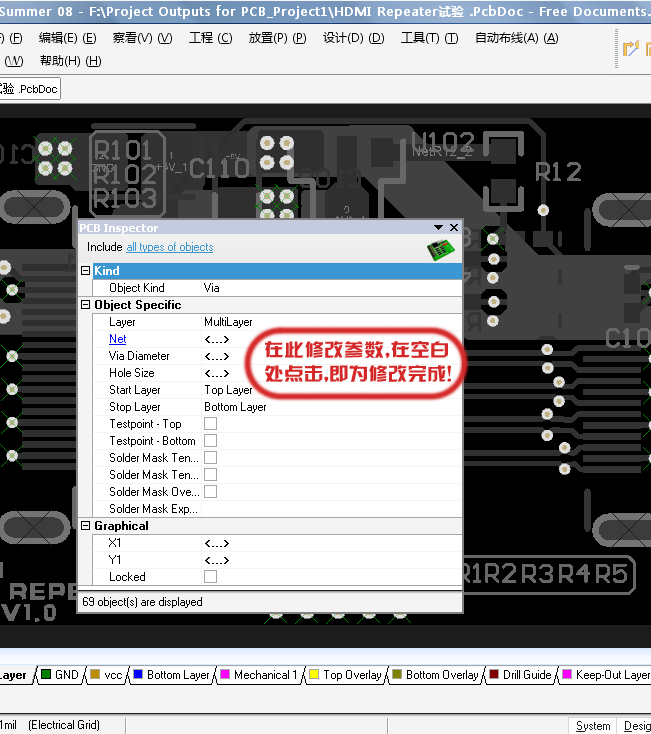Viewport: 651px width, 734px height.
Task: Switch to the GND layer tab
Action: [60, 675]
